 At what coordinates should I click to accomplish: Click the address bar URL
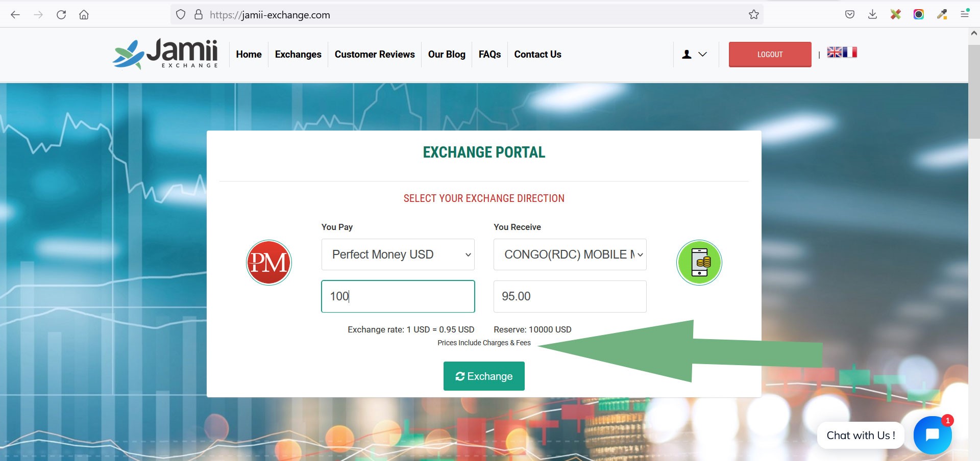[x=270, y=15]
